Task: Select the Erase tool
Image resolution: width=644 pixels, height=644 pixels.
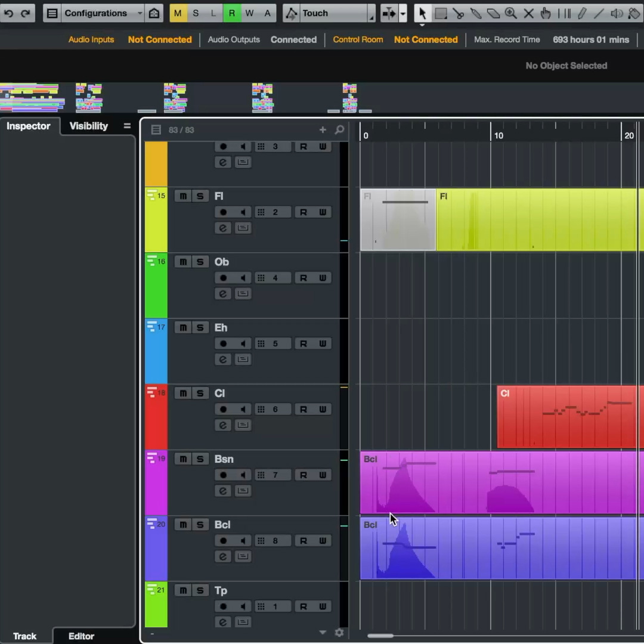Action: (493, 13)
